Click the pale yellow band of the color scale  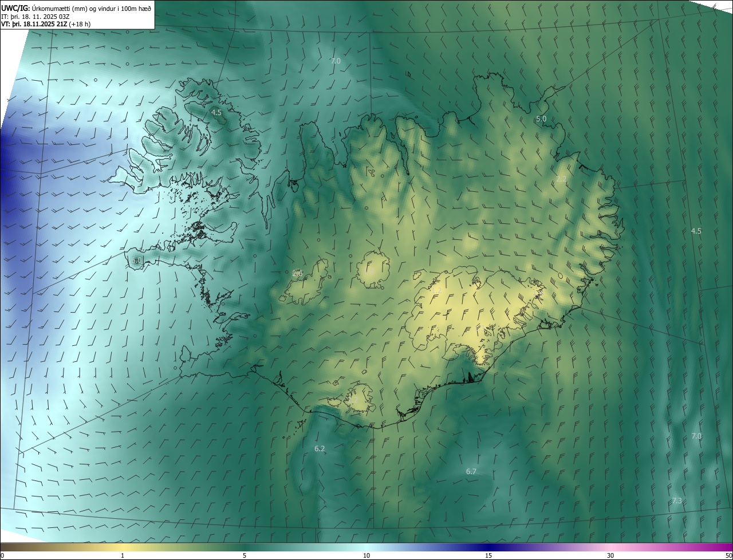[123, 547]
